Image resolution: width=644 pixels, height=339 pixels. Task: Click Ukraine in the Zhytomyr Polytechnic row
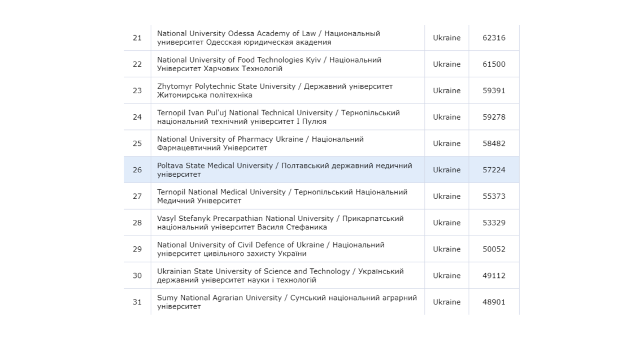(446, 90)
